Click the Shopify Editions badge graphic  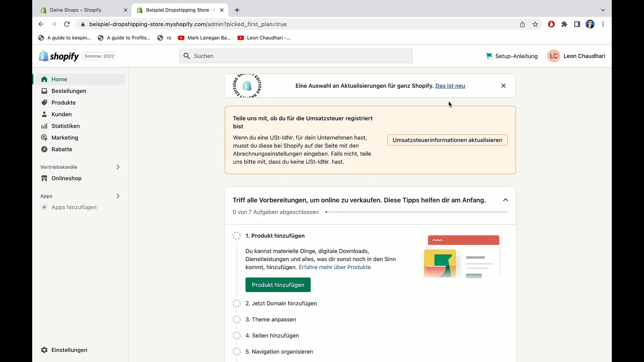[247, 86]
